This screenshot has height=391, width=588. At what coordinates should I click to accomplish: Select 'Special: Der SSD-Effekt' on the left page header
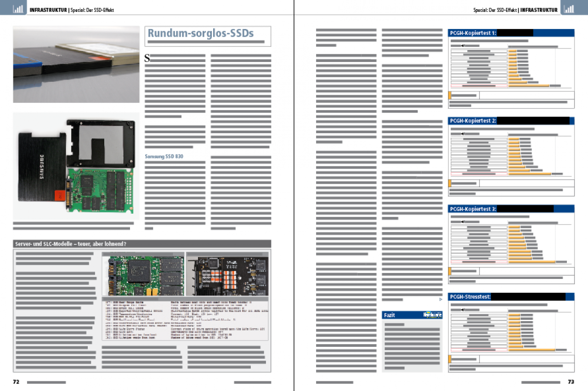[x=92, y=10]
